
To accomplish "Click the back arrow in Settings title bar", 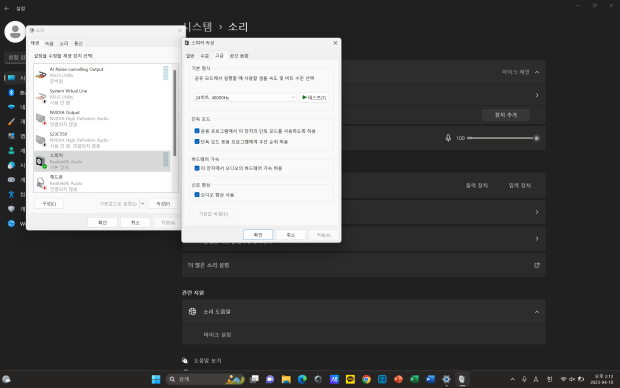I will click(7, 8).
